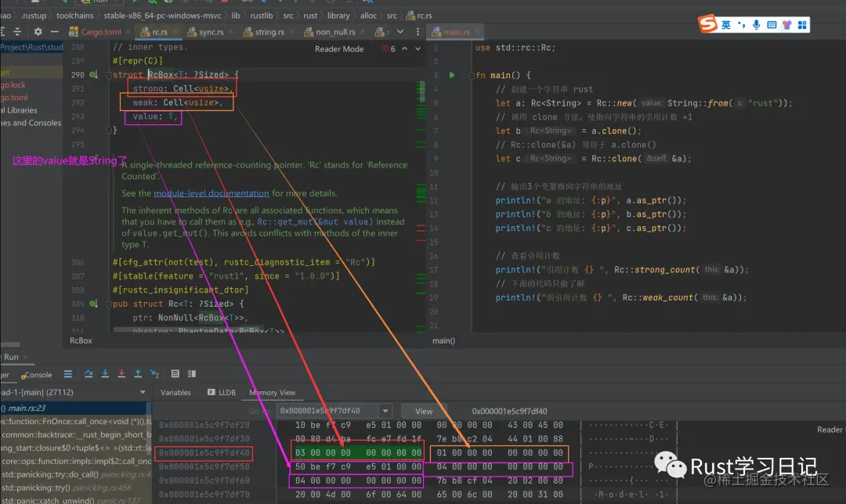The image size is (846, 504).
Task: Open the IME skin shirt icon
Action: pos(787,25)
